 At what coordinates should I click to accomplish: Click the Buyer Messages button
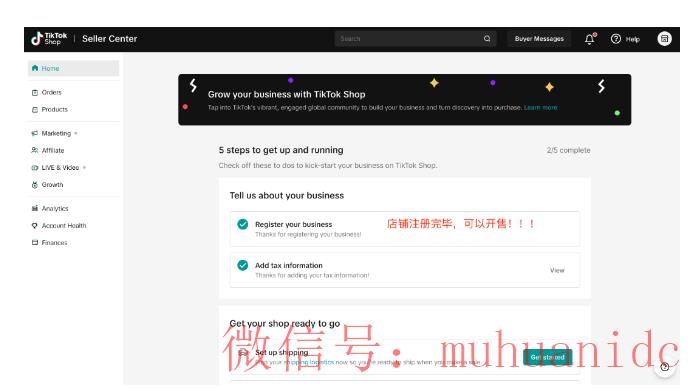pos(539,39)
